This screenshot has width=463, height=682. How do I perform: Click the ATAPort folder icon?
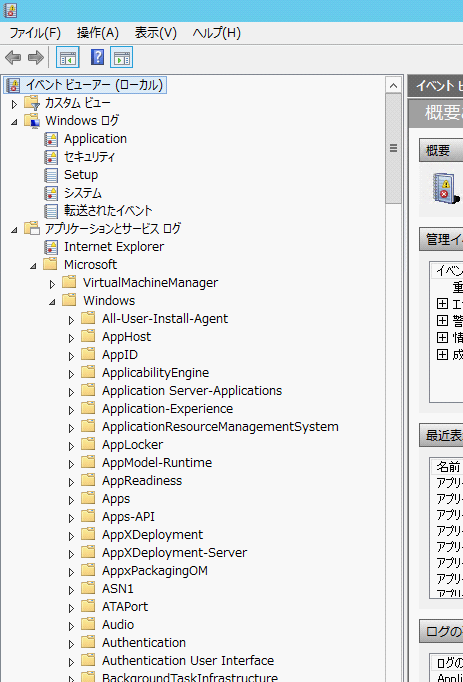pos(88,607)
